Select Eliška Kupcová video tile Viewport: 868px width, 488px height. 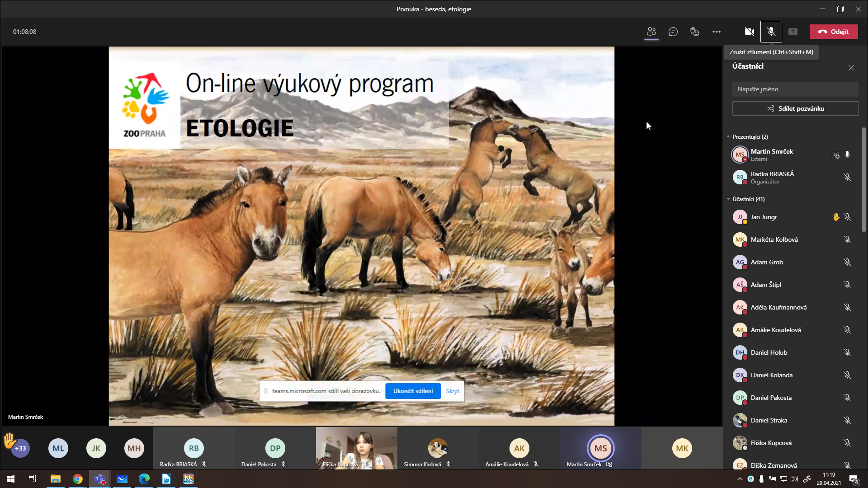click(x=356, y=448)
